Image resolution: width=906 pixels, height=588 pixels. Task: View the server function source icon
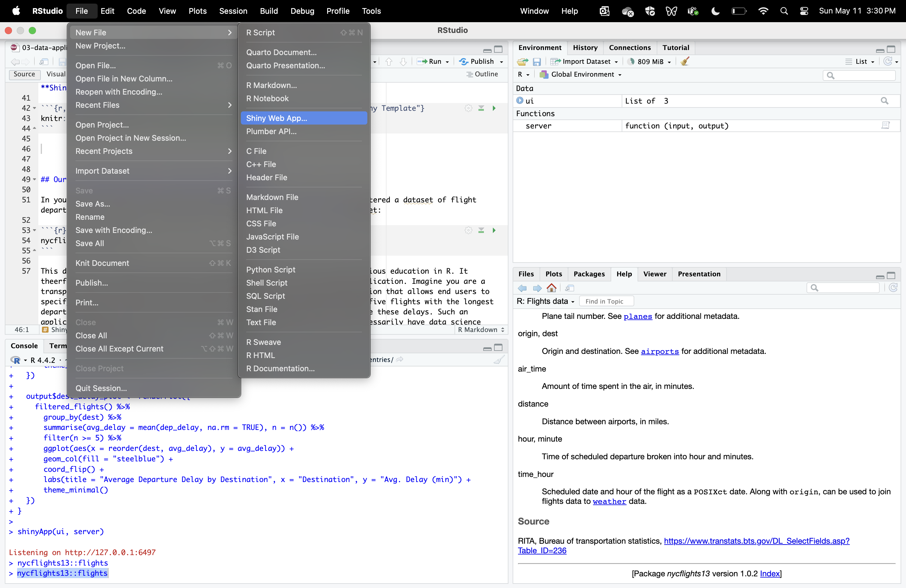coord(885,125)
